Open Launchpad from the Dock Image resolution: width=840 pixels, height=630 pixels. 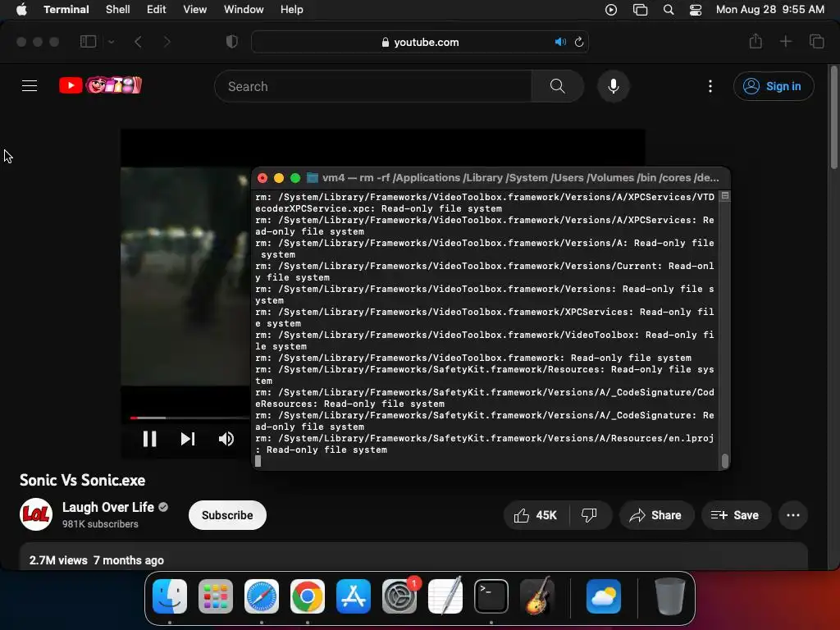click(216, 596)
